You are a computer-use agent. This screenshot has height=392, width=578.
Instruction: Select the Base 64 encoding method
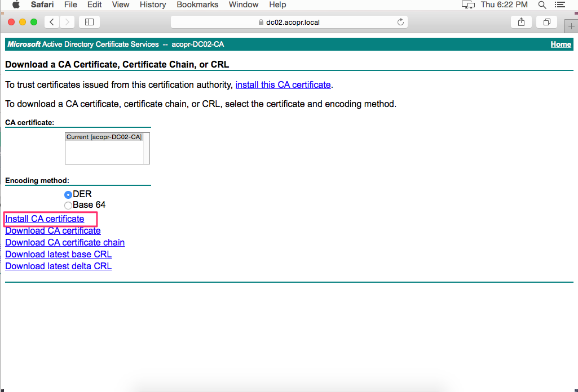[68, 206]
